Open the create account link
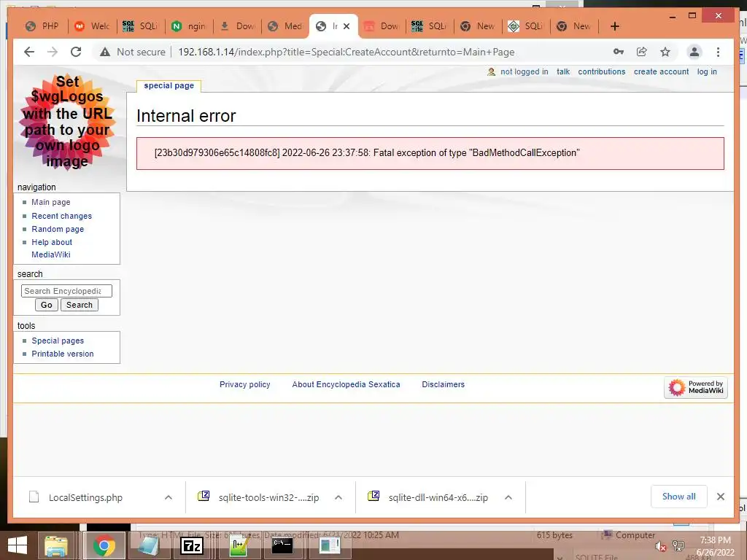The height and width of the screenshot is (560, 747). (x=661, y=72)
